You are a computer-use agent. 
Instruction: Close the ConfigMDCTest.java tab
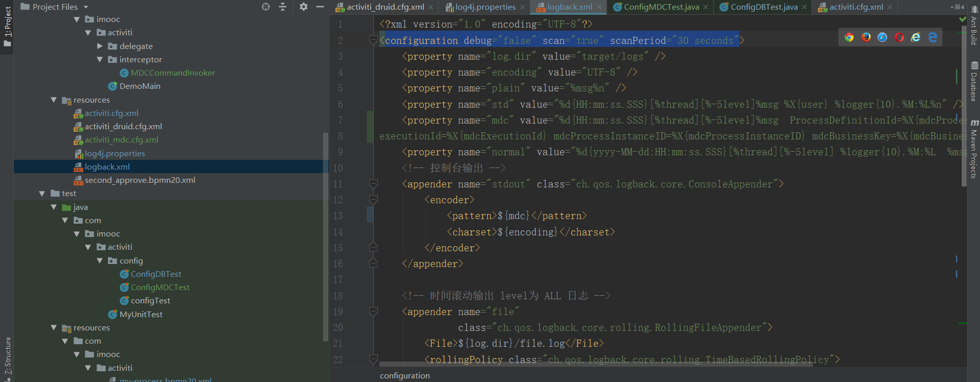pyautogui.click(x=706, y=7)
